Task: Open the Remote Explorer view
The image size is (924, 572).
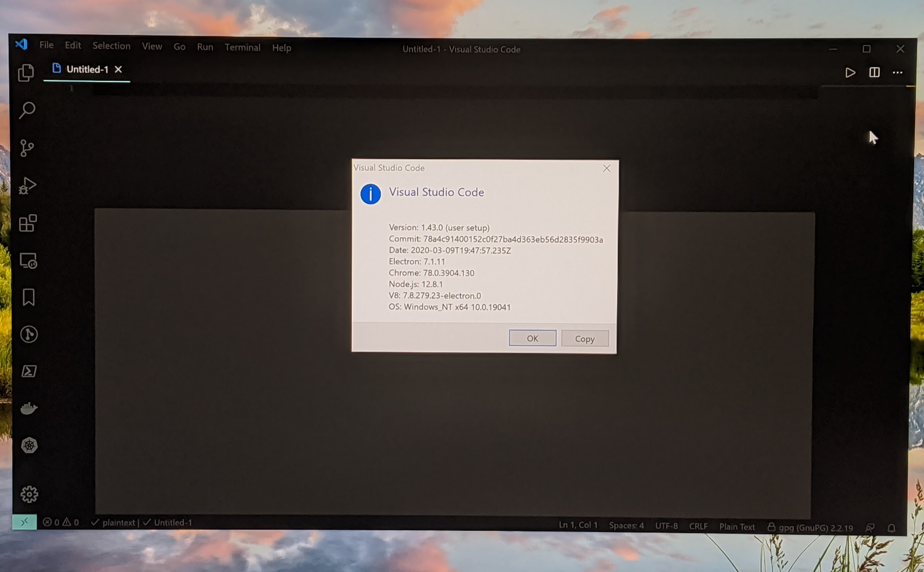Action: click(x=28, y=261)
